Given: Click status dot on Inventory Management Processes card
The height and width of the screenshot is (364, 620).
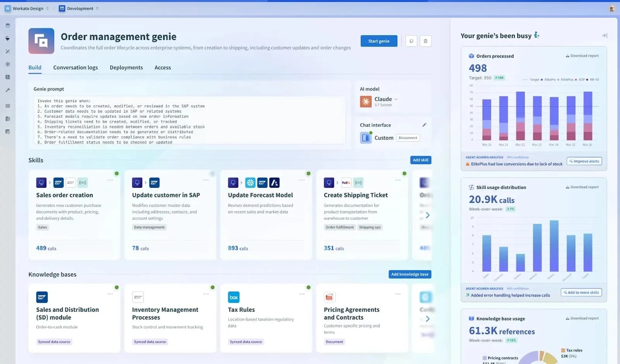Looking at the screenshot, I should [x=212, y=287].
